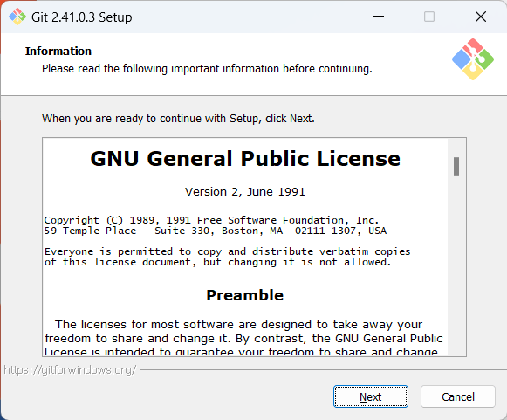The height and width of the screenshot is (420, 507).
Task: Click the license scrollbar thumb
Action: [x=456, y=166]
